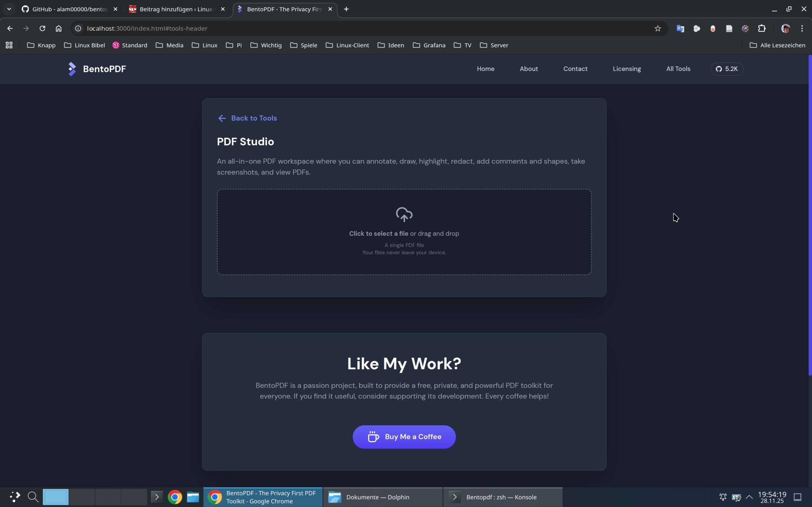This screenshot has width=812, height=507.
Task: Expand the tab search dropdown arrow
Action: [x=9, y=9]
